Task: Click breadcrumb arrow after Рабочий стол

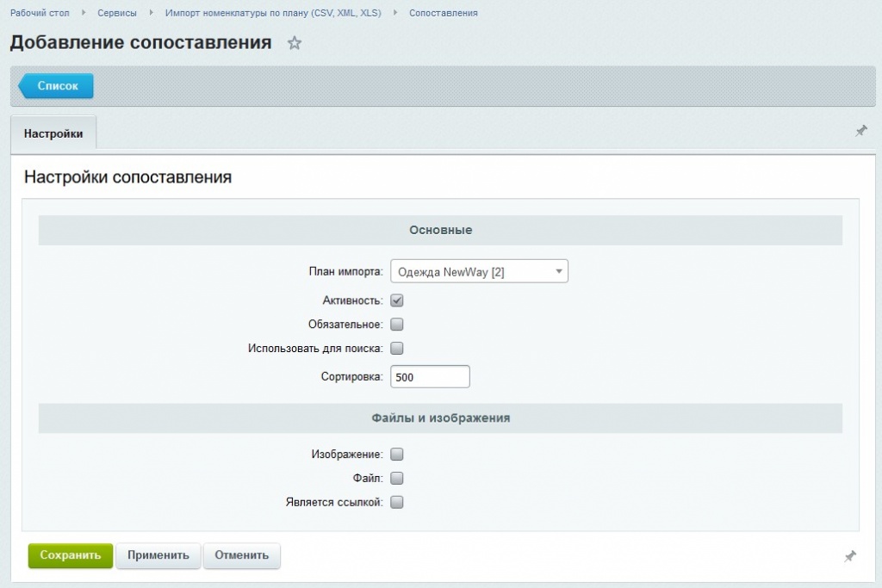Action: [84, 12]
